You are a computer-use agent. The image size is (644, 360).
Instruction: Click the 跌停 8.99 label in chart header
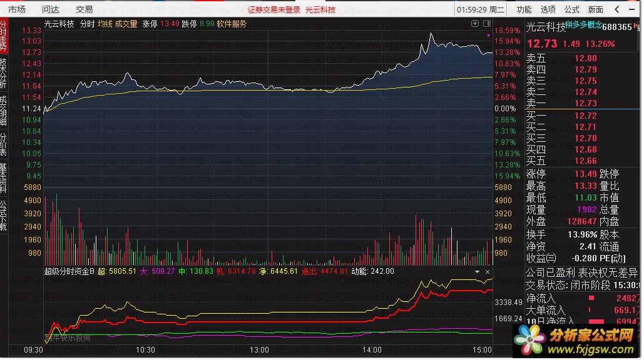pos(198,24)
